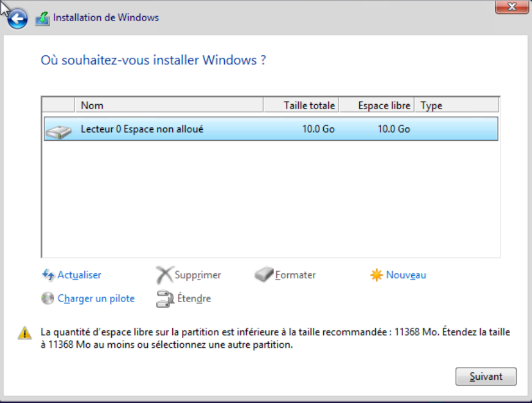Select the Lecteur 0 Espace non alloué row
Screen dimensions: 532x403
[270, 129]
